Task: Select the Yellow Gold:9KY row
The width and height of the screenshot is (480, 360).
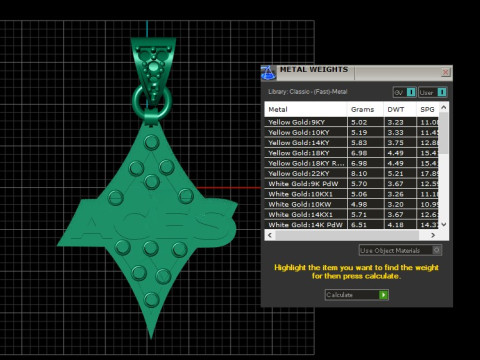Action: pyautogui.click(x=352, y=122)
